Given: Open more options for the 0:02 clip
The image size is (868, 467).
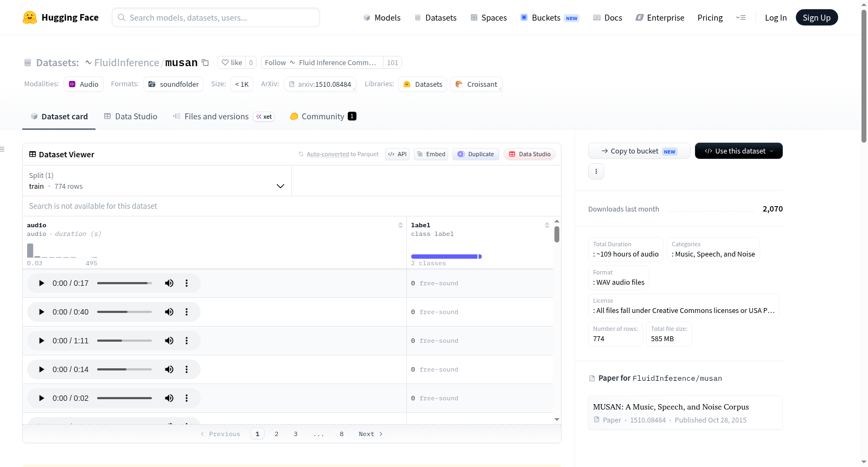Looking at the screenshot, I should coord(187,398).
